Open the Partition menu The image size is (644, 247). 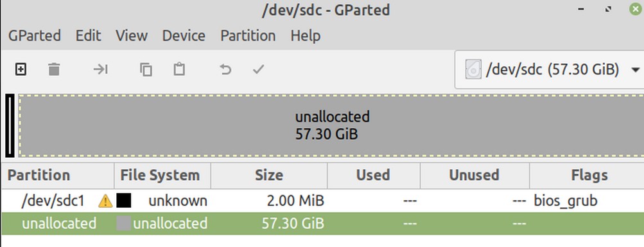point(248,36)
